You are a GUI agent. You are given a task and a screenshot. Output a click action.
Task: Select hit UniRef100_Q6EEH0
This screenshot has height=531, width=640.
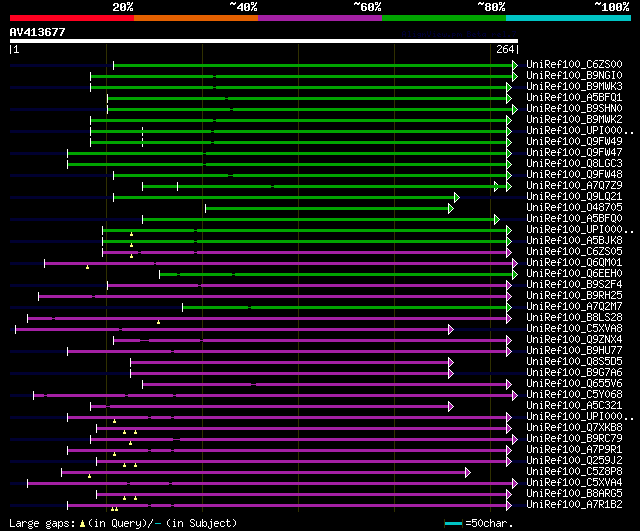click(x=574, y=274)
